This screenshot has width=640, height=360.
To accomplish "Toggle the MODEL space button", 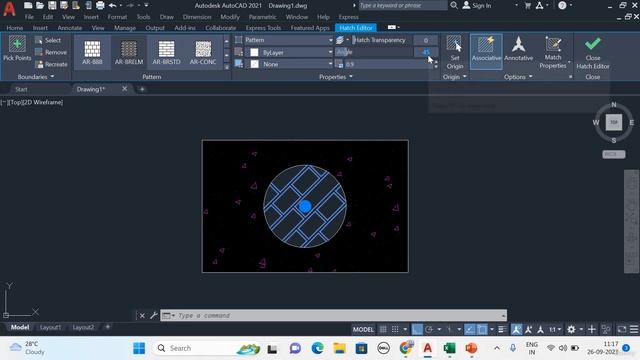I will tap(363, 329).
